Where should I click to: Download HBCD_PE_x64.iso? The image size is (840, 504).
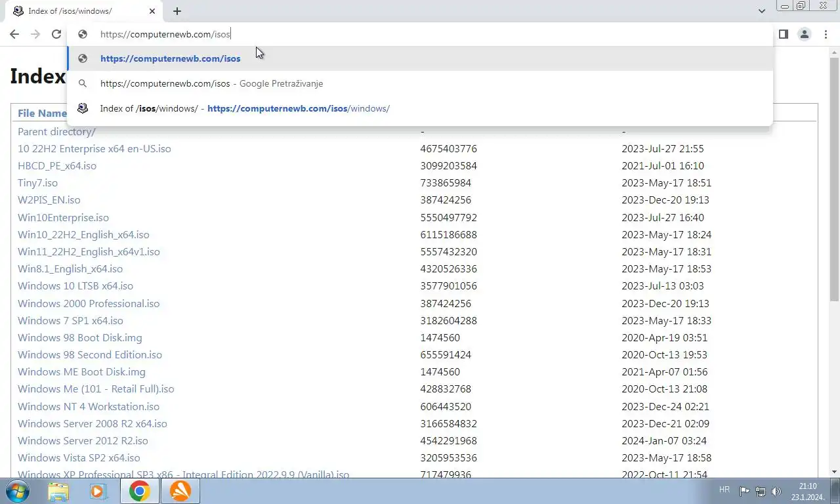[x=57, y=165]
